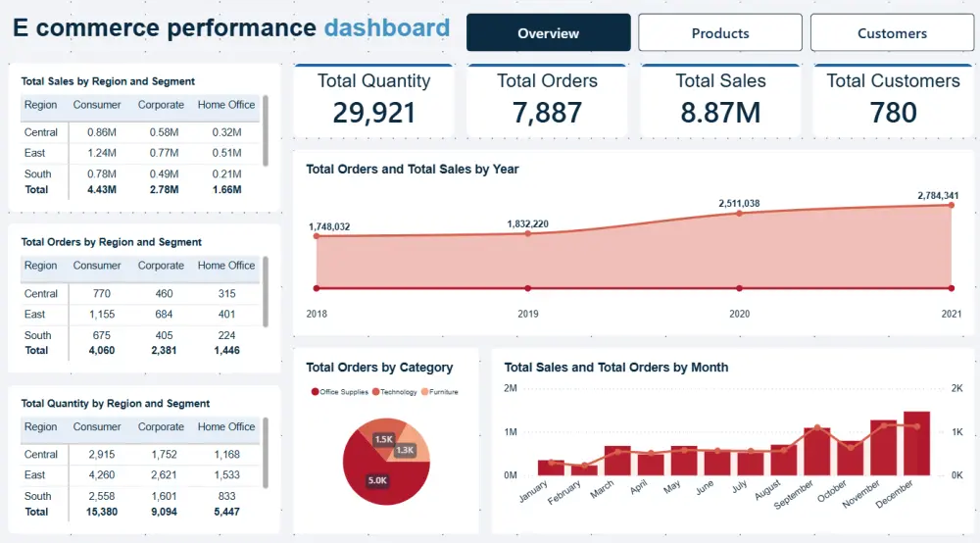Click South row label in Total Sales table
The width and height of the screenshot is (980, 543).
37,173
